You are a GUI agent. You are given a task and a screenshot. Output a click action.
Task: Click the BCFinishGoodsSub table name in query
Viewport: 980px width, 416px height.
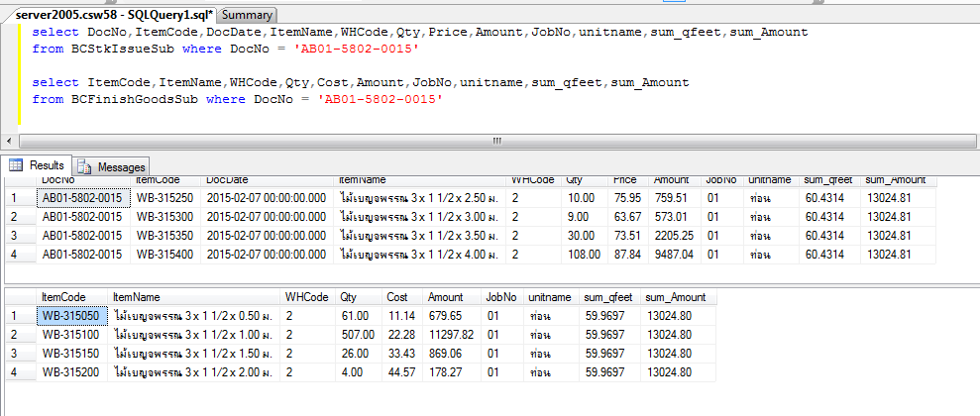[134, 99]
